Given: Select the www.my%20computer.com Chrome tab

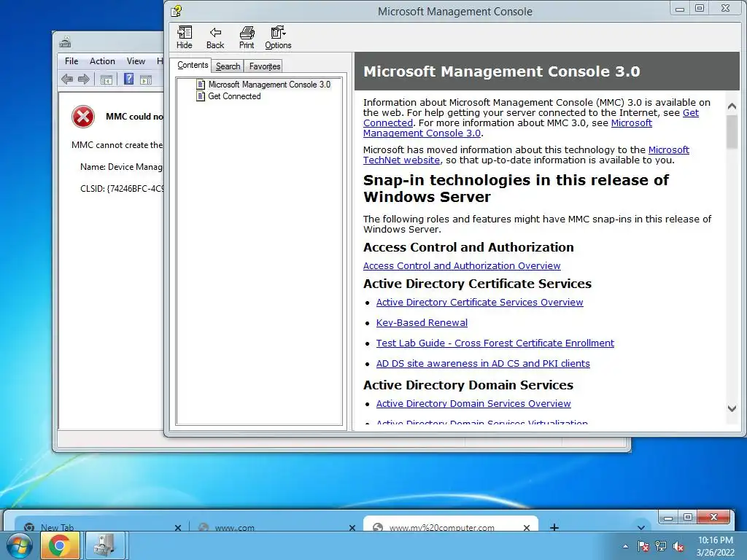Looking at the screenshot, I should click(451, 524).
